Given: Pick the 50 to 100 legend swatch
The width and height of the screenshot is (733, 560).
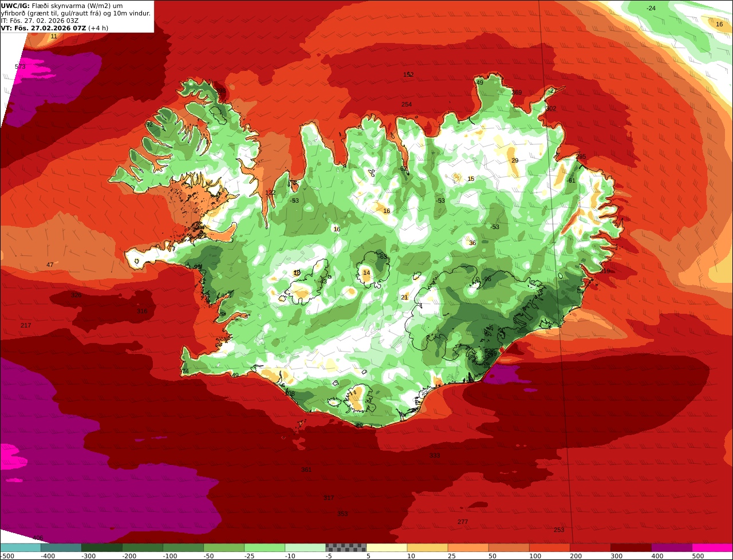Looking at the screenshot, I should coord(509,547).
